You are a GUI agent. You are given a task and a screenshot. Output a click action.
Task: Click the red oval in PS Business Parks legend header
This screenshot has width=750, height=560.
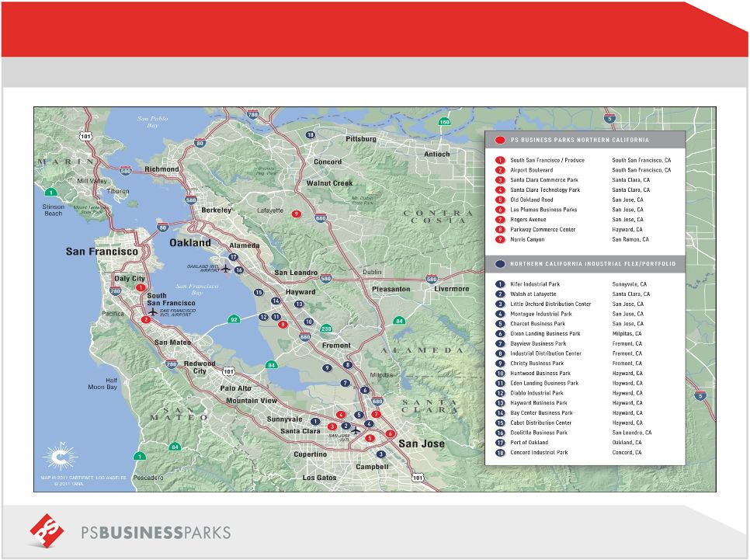pos(500,141)
